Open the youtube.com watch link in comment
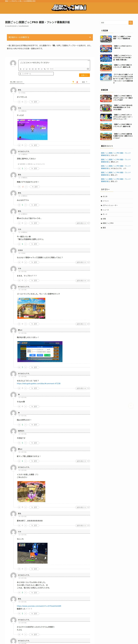Viewport: 138px width, 644px height. coord(39,606)
